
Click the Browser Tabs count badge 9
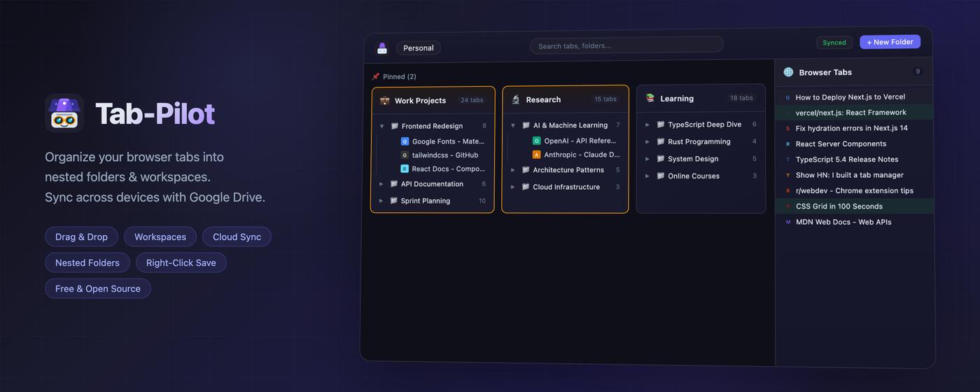(x=918, y=71)
